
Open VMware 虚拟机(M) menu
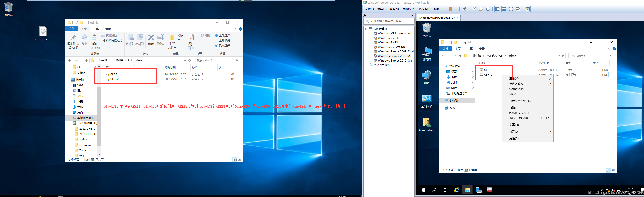[x=408, y=9]
